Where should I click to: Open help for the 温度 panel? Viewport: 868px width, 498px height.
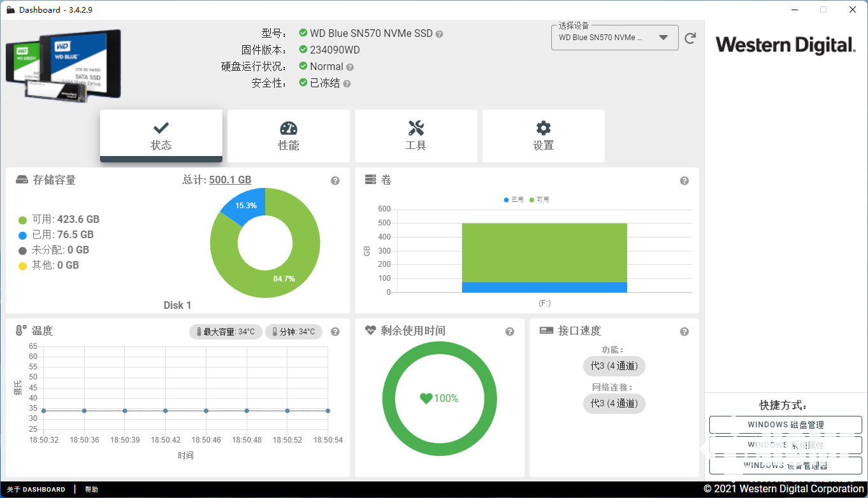click(x=335, y=332)
